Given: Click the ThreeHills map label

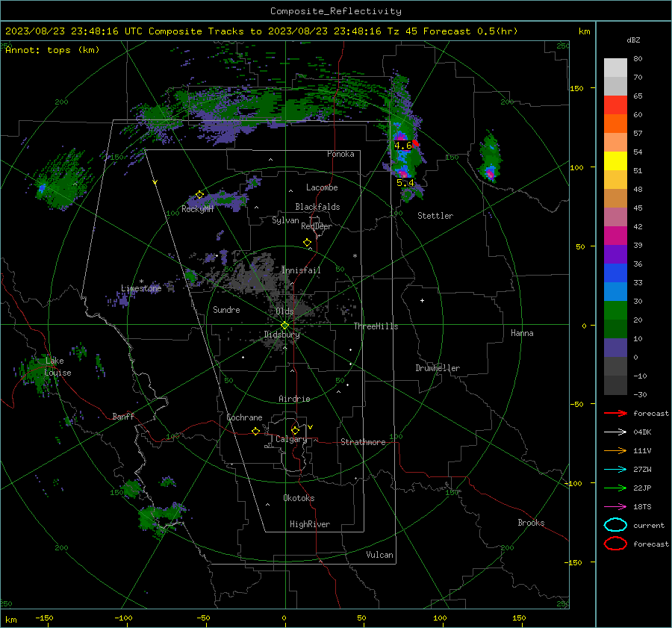Looking at the screenshot, I should click(376, 326).
